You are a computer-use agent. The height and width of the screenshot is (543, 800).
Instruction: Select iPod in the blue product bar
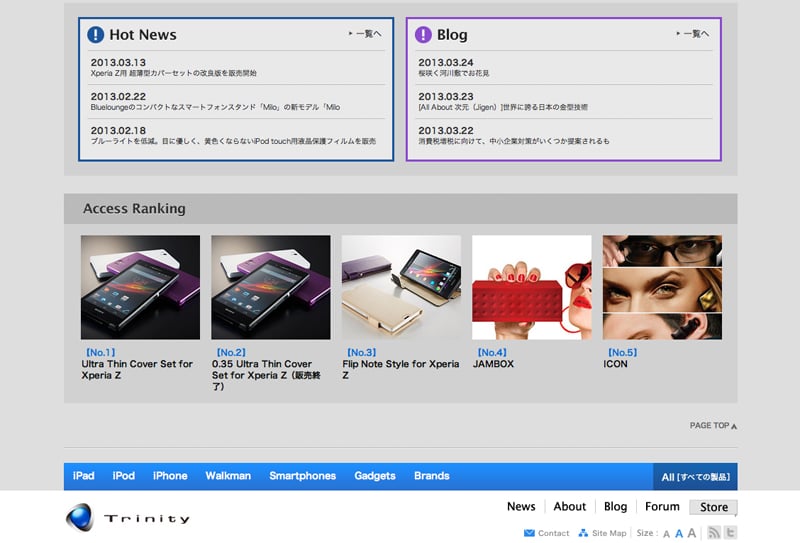[x=124, y=476]
